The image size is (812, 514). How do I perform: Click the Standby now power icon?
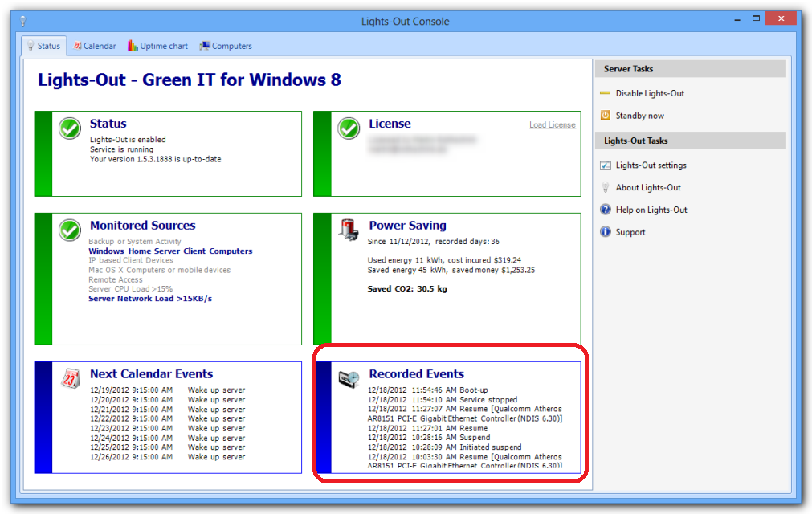tap(606, 116)
